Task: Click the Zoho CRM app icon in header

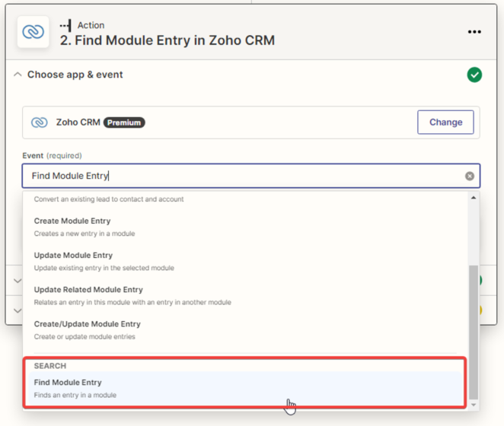Action: coord(33,32)
